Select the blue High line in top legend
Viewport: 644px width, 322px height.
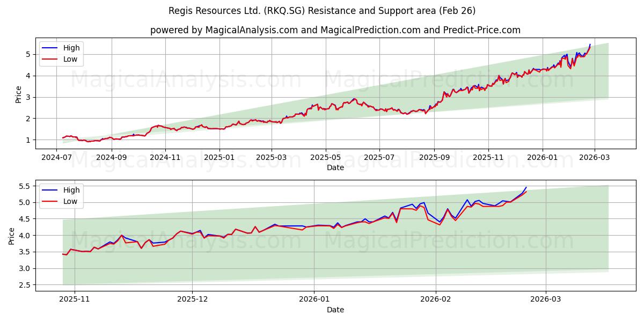click(50, 48)
